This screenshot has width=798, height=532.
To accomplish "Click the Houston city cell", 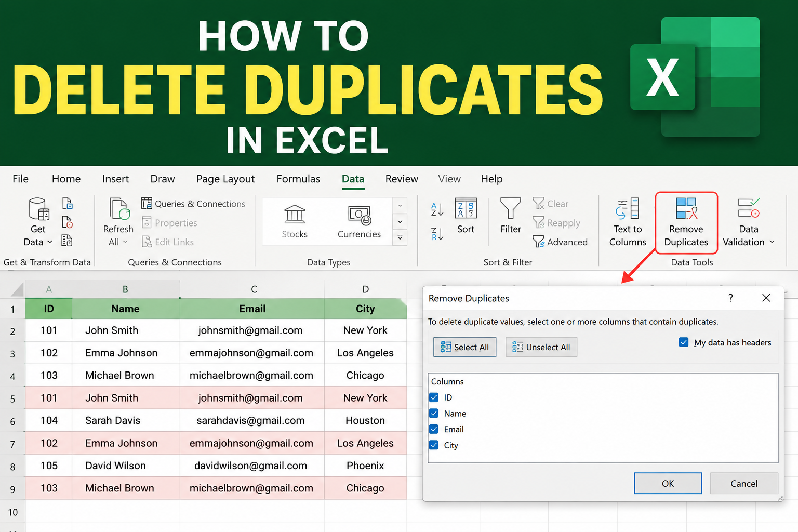I will 365,420.
